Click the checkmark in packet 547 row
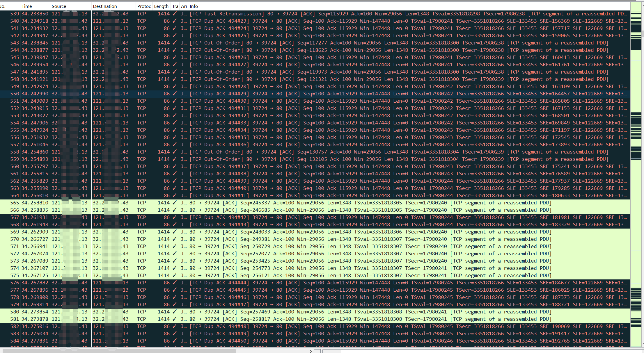Image resolution: width=644 pixels, height=353 pixels. (175, 72)
